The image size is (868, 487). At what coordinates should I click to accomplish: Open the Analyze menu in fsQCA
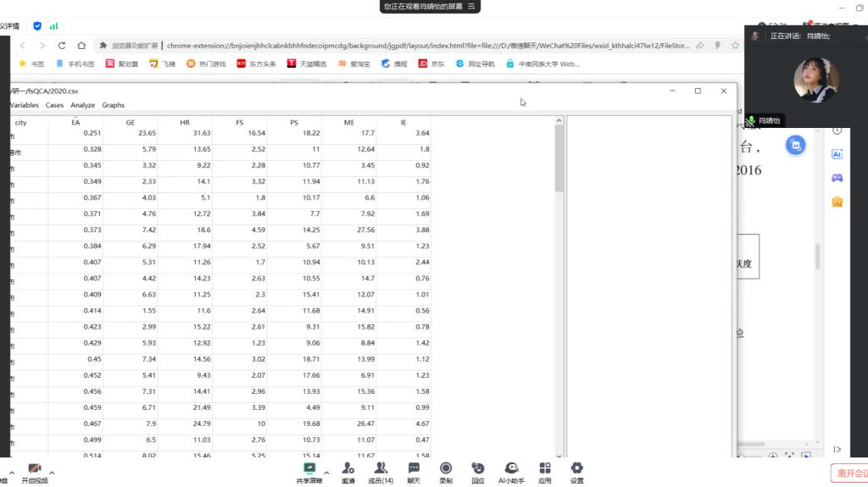coord(82,105)
